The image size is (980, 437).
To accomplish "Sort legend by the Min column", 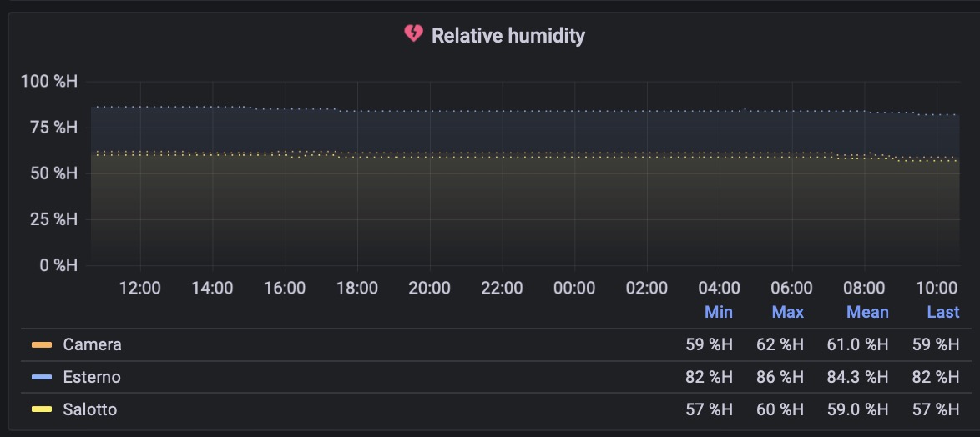I will click(718, 312).
